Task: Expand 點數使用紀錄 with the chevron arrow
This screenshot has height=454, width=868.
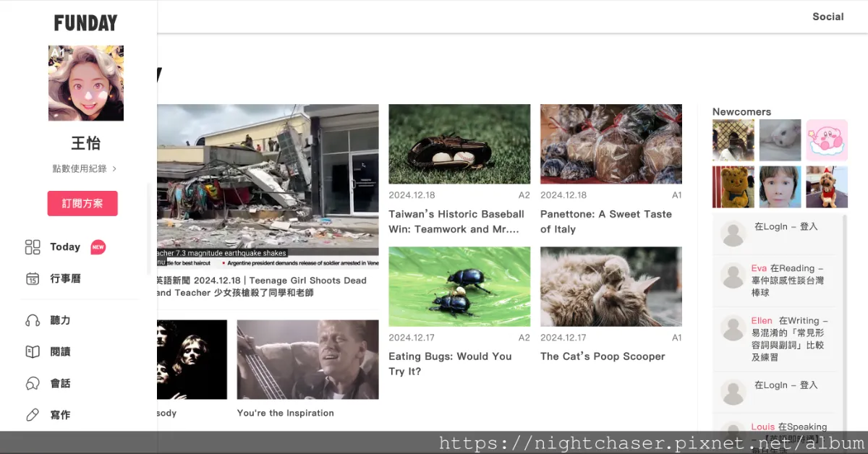Action: coord(114,168)
